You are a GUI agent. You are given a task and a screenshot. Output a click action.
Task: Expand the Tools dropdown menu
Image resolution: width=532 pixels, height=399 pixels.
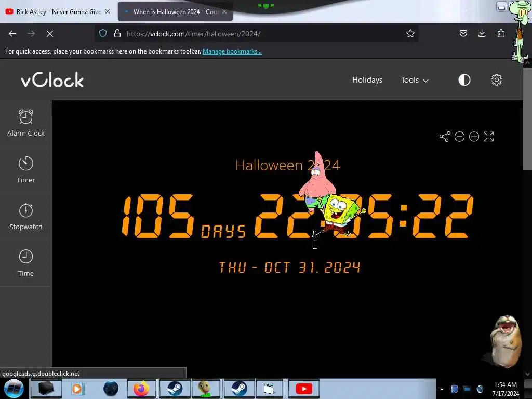(415, 80)
